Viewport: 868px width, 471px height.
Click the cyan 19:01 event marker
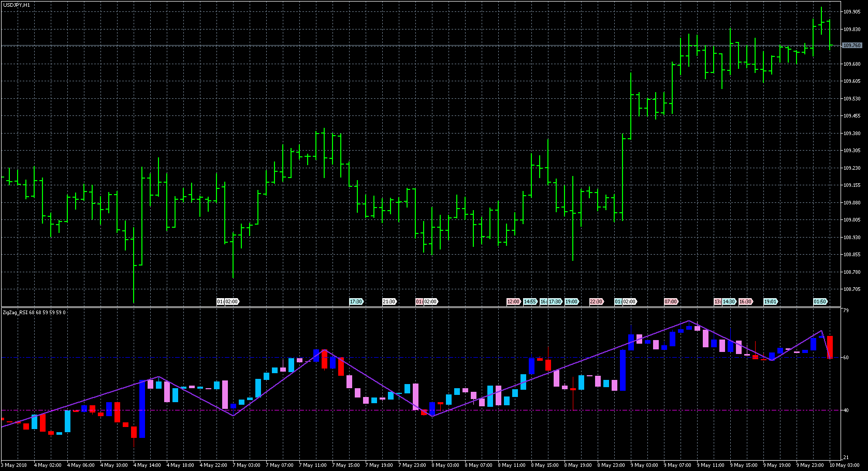click(x=770, y=302)
